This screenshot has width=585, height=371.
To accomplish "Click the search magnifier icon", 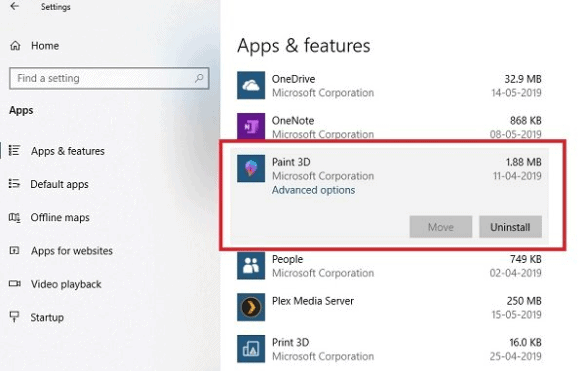I will 199,78.
